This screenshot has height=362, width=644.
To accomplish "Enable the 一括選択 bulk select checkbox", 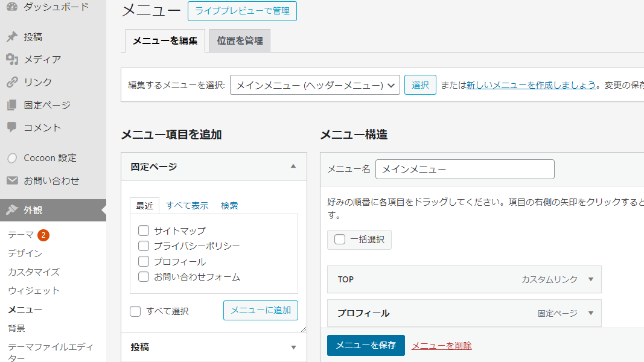I will [340, 240].
